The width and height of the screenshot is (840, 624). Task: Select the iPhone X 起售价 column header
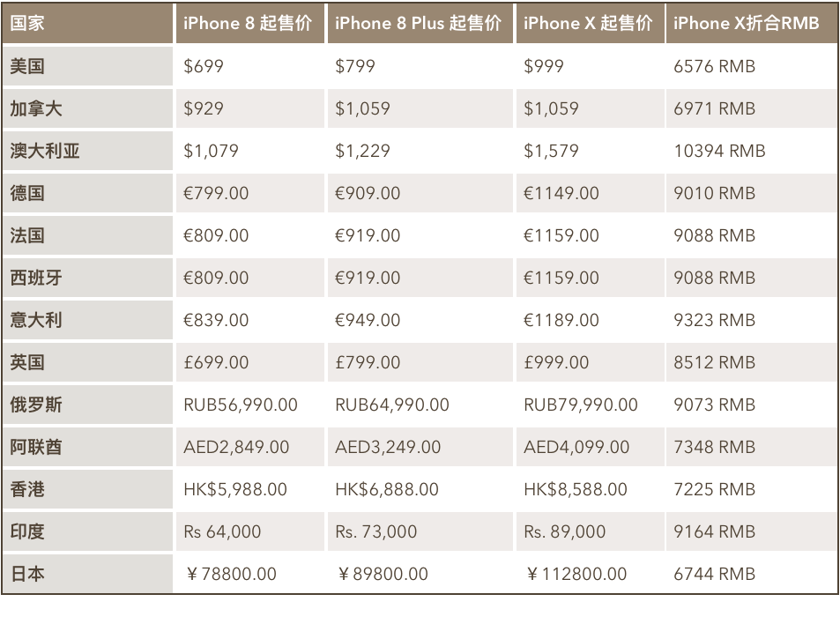pyautogui.click(x=588, y=24)
